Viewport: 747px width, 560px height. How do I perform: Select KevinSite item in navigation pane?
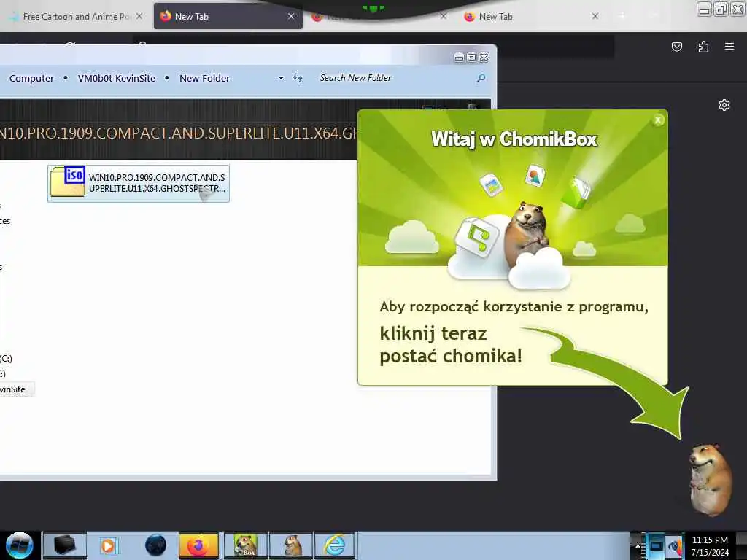point(16,389)
